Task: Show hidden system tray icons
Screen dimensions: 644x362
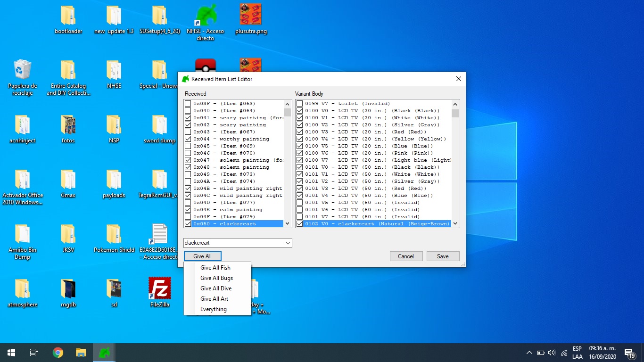Action: click(529, 353)
